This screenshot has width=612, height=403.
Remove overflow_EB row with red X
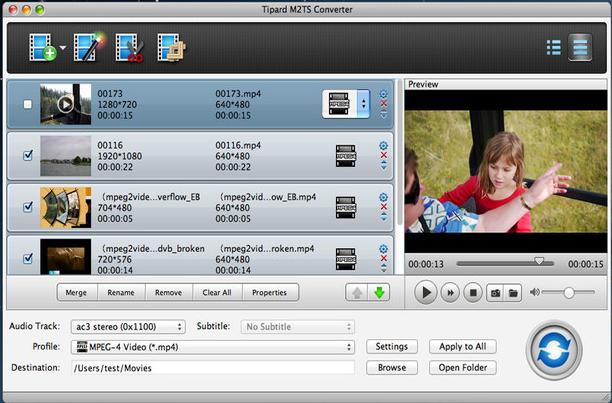pyautogui.click(x=384, y=207)
